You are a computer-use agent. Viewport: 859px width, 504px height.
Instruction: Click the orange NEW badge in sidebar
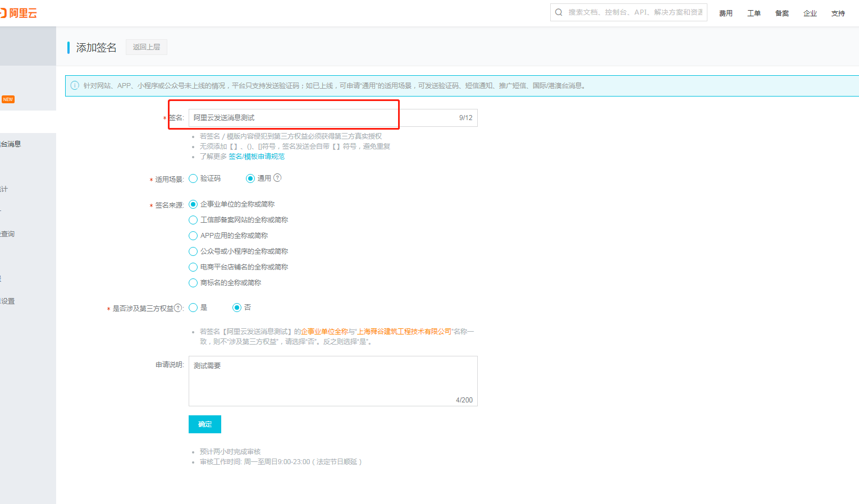tap(8, 99)
